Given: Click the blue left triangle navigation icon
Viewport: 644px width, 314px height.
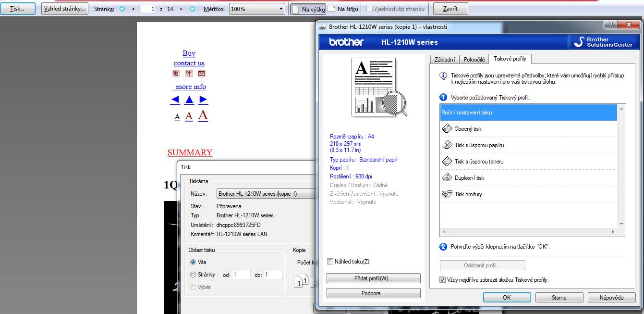Looking at the screenshot, I should pos(175,100).
